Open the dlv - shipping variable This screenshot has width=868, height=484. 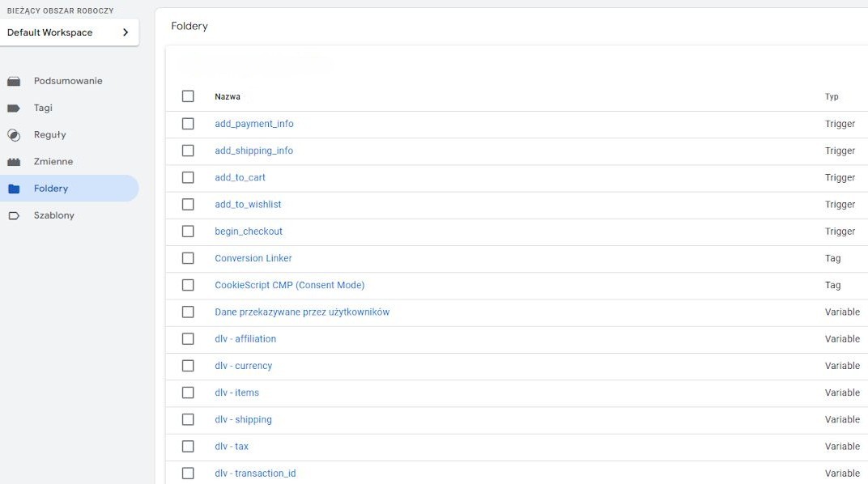tap(243, 419)
